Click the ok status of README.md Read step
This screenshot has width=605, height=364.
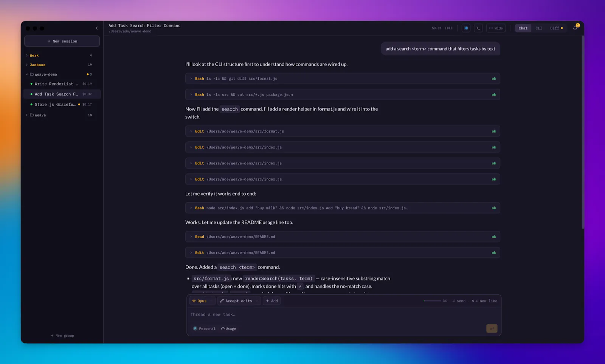494,237
